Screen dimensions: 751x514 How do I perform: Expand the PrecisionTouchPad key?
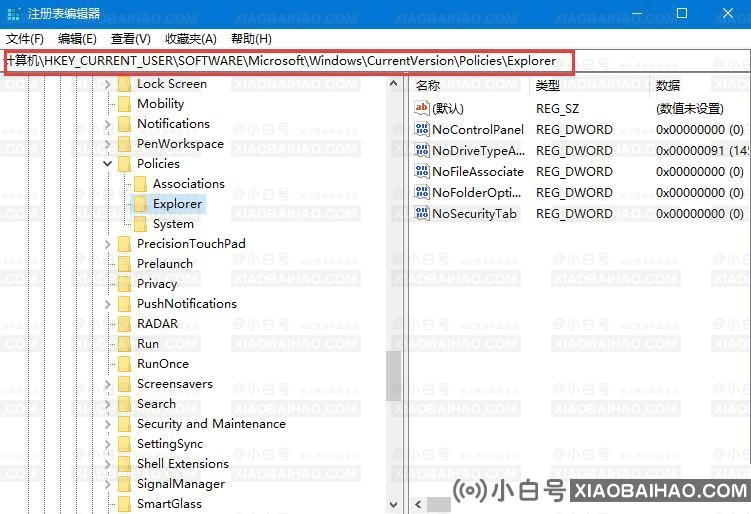[x=108, y=244]
